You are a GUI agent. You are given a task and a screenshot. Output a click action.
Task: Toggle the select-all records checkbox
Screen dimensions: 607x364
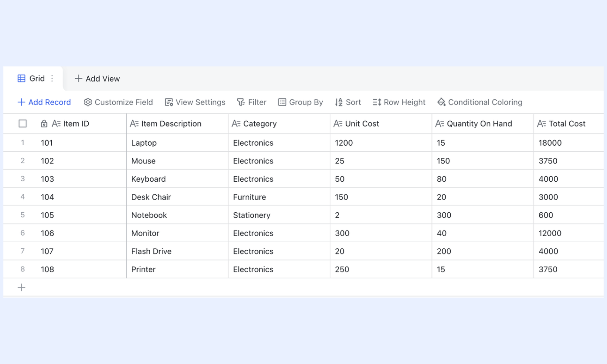[x=22, y=123]
